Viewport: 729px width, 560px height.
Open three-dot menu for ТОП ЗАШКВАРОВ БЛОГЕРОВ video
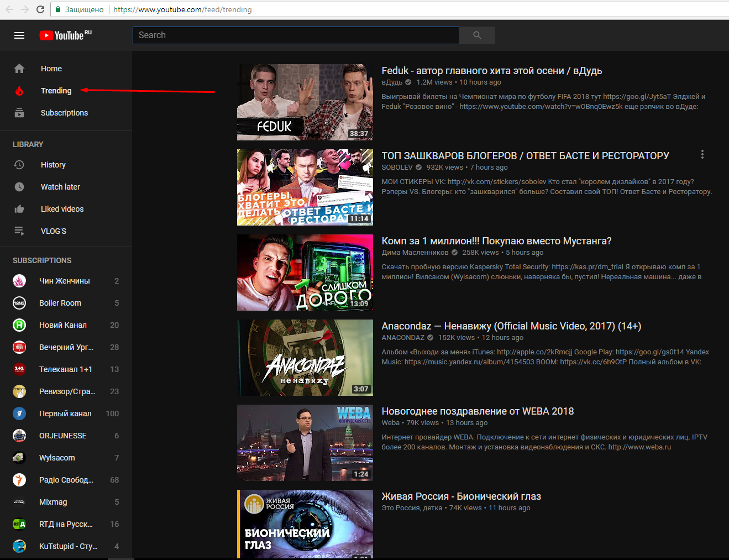(702, 155)
